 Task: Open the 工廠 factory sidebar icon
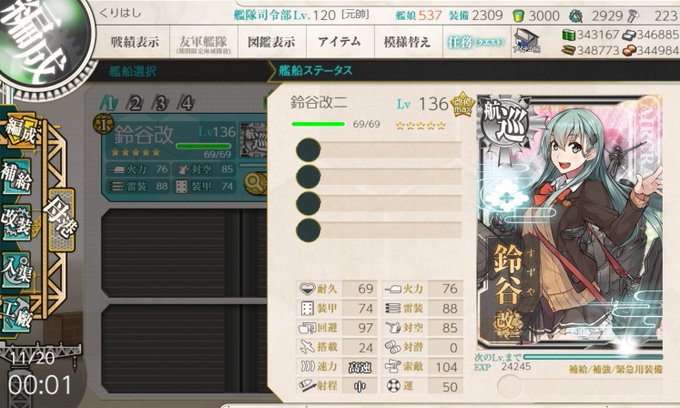(x=17, y=314)
